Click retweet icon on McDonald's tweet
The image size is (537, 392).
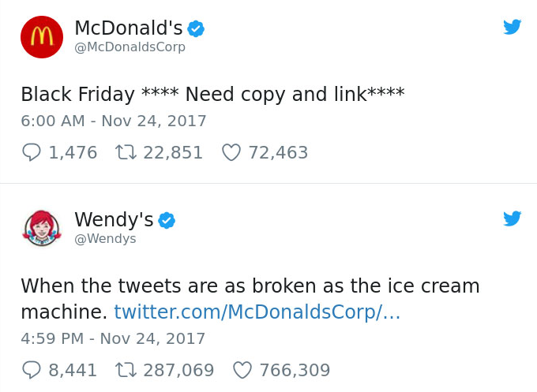(x=125, y=152)
